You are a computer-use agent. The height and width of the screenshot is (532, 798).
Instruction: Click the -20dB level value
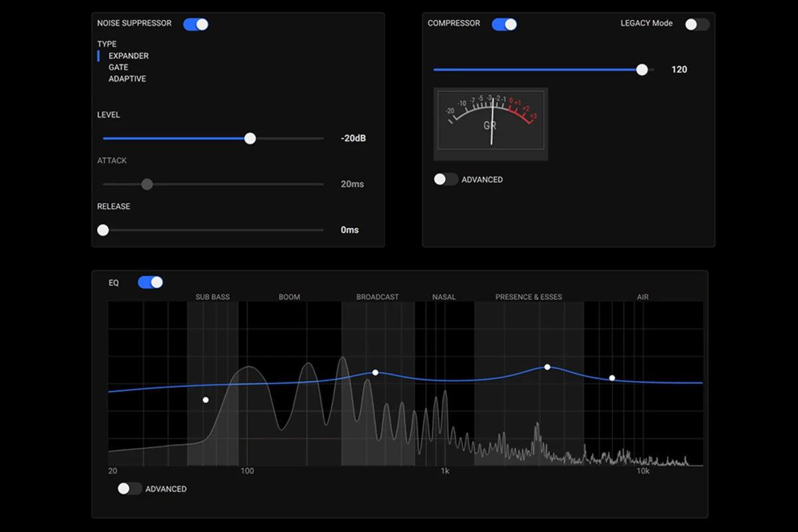pyautogui.click(x=353, y=138)
